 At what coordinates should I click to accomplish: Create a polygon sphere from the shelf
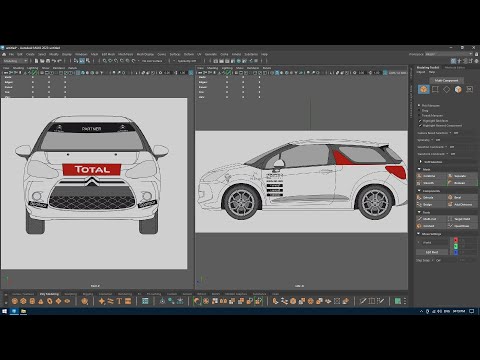pos(15,301)
